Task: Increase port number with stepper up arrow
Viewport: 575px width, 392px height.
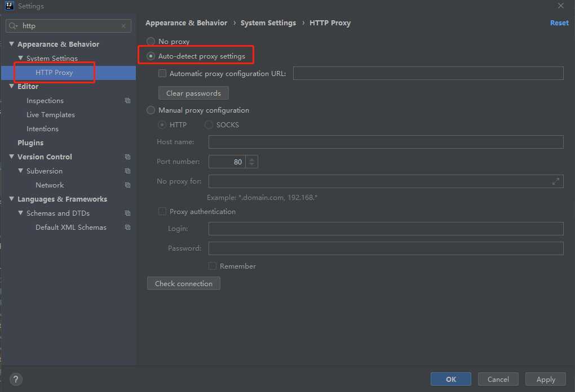Action: [252, 159]
